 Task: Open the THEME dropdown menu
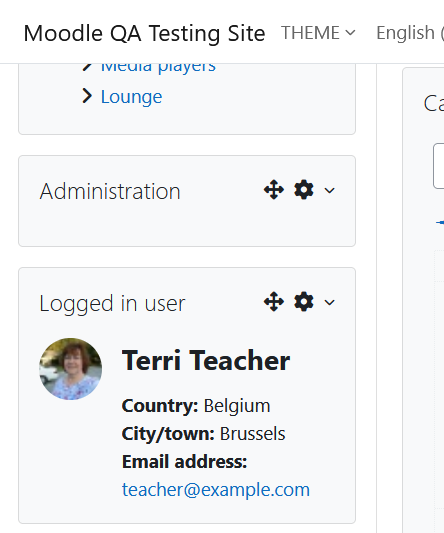318,33
